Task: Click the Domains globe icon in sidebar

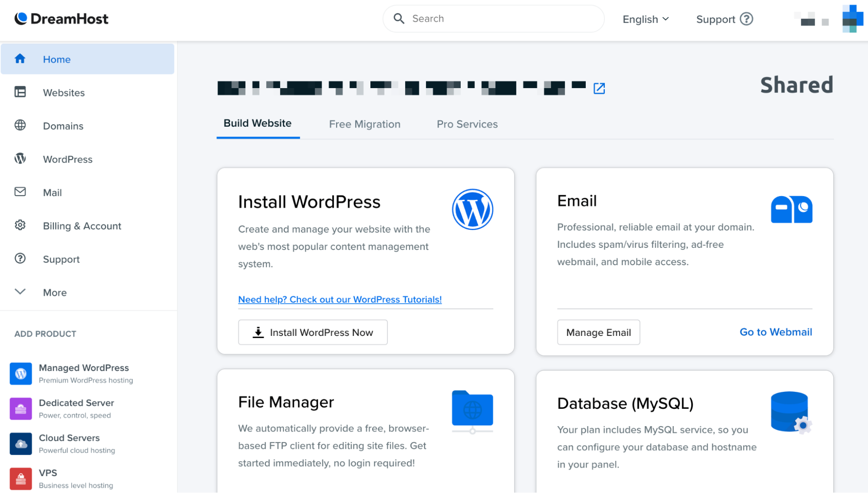Action: click(x=20, y=125)
